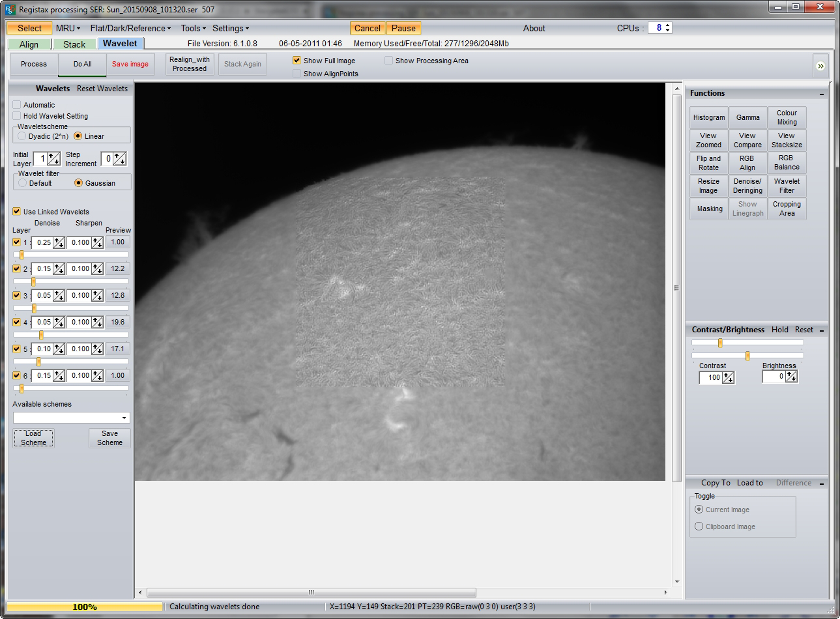
Task: Click the Layer 2 Preview value 12.2
Action: [x=118, y=268]
